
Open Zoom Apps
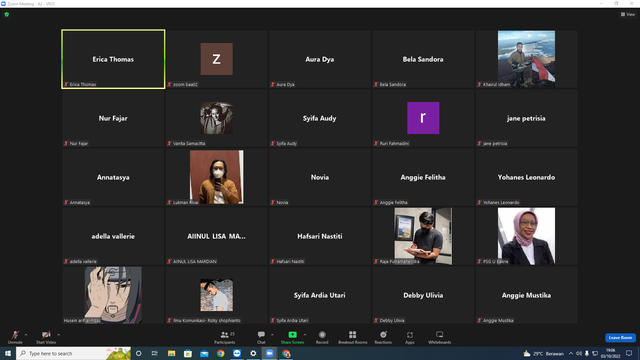[410, 337]
